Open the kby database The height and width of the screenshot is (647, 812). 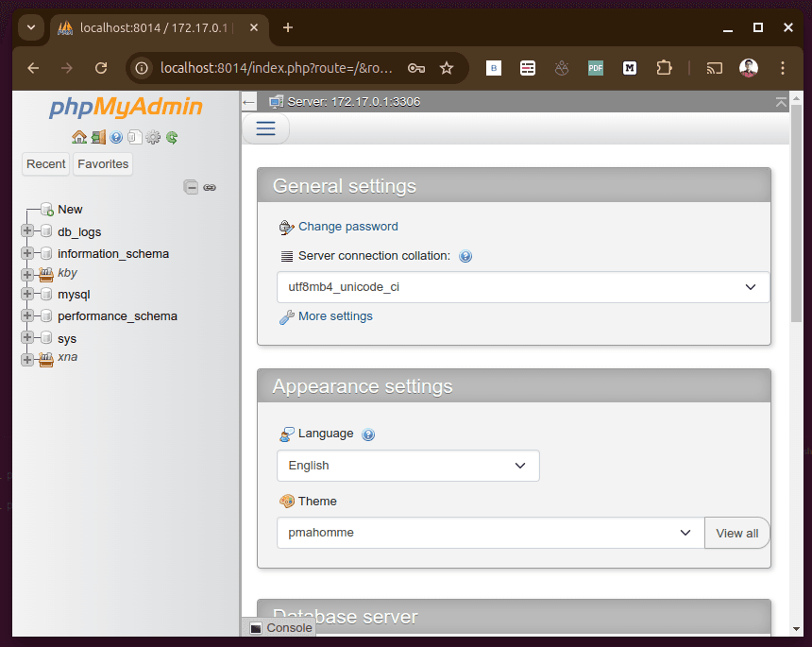coord(67,272)
